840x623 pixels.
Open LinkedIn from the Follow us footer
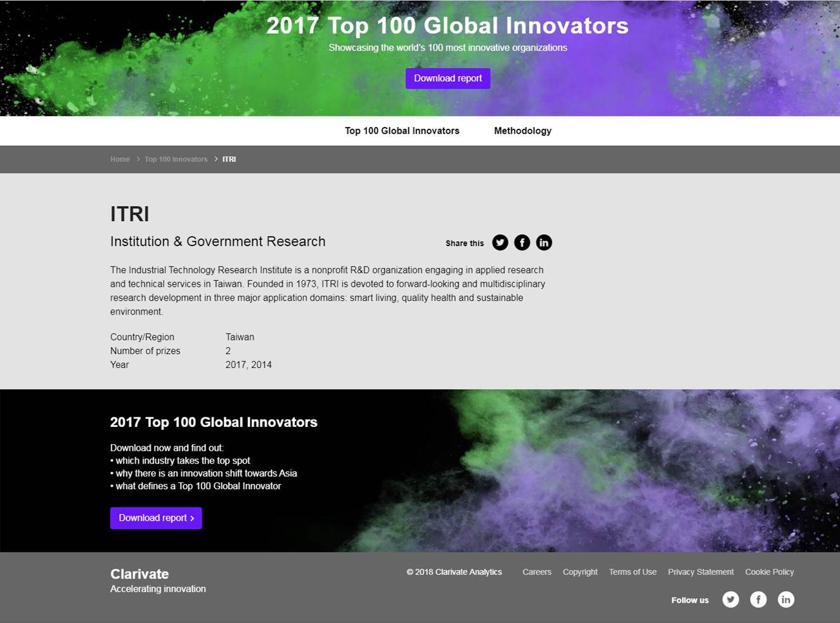[786, 599]
